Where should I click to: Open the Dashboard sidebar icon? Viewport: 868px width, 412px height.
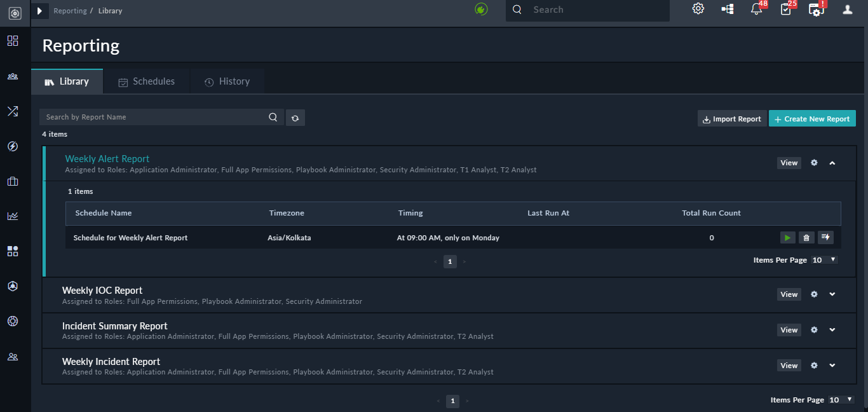coord(13,41)
